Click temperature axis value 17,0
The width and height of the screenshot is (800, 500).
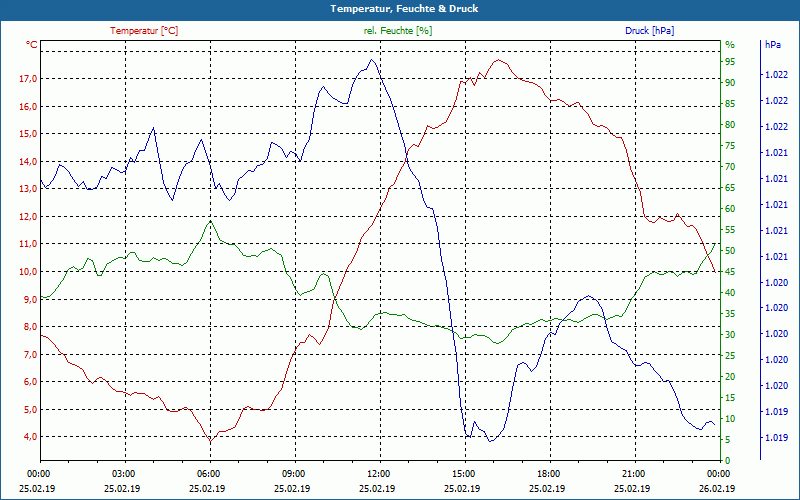pos(28,79)
